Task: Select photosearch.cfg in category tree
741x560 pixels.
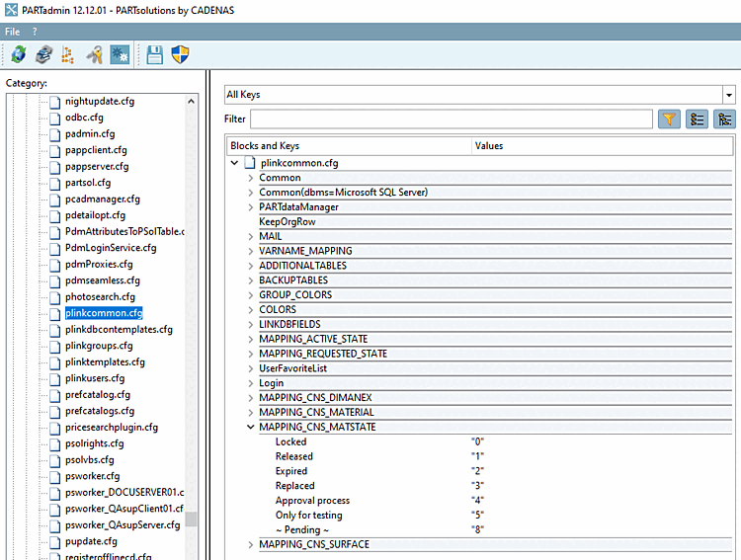Action: (x=100, y=297)
